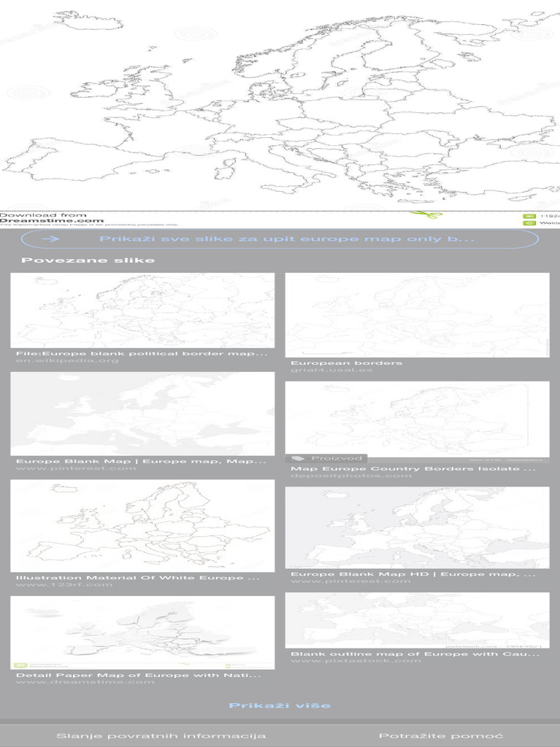Open the Wikipedia Europe blank political border map thumbnail

[x=142, y=310]
